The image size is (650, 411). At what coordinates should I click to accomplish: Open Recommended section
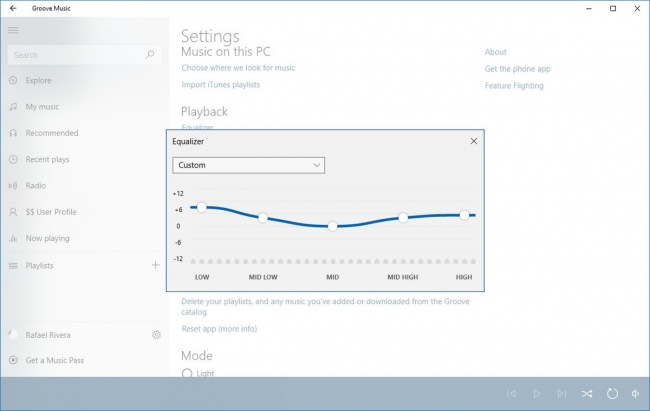coord(52,133)
